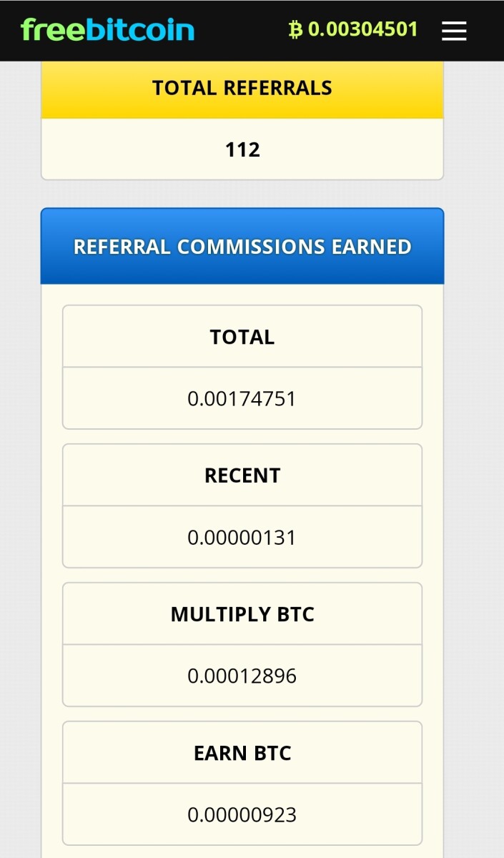Open the hamburger navigation menu
This screenshot has height=858, width=504.
pos(454,30)
